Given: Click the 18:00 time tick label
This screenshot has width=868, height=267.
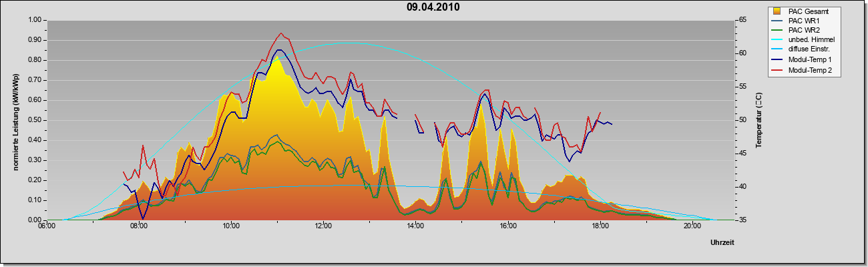Looking at the screenshot, I should [x=600, y=226].
